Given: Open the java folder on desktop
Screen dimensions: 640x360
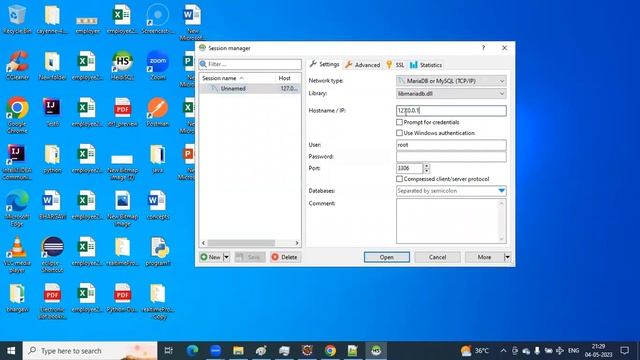Looking at the screenshot, I should [158, 158].
